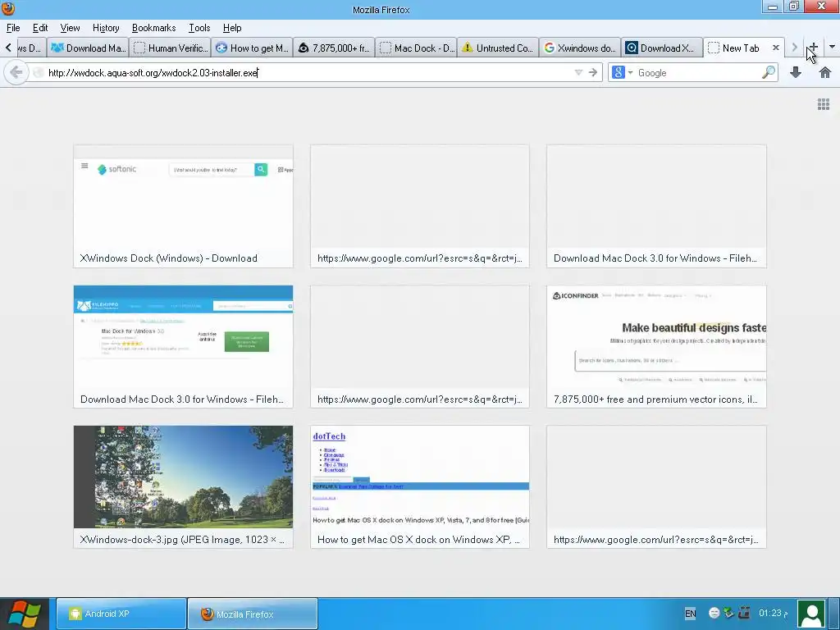The width and height of the screenshot is (840, 630).
Task: Click the dark device system tray icon
Action: point(743,613)
